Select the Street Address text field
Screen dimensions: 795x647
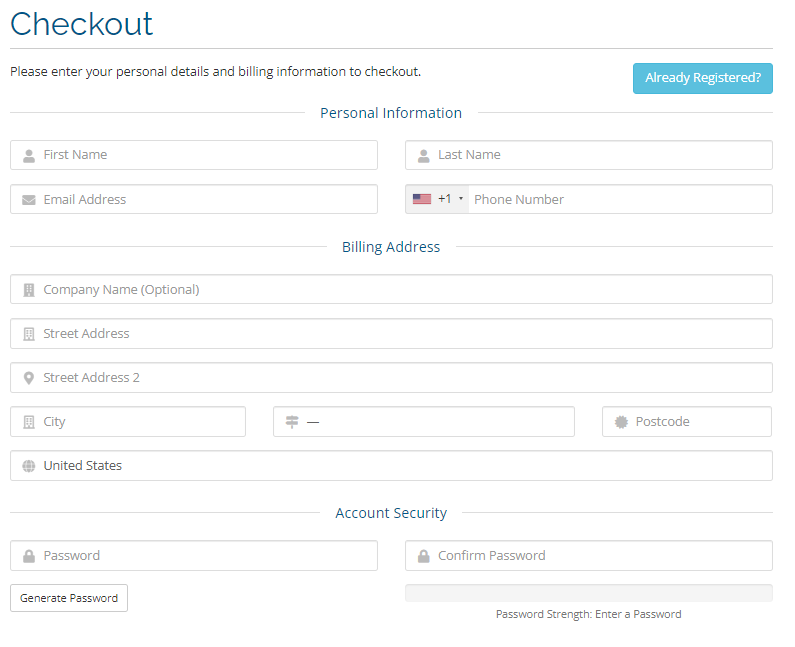400,334
